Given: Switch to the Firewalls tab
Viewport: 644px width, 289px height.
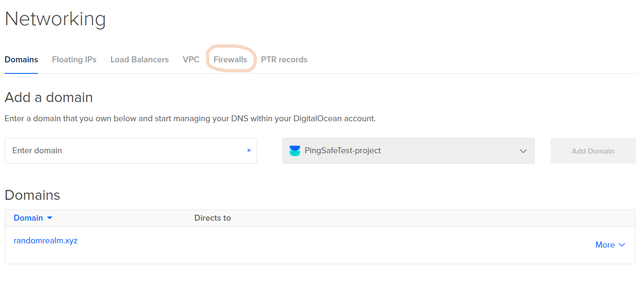Looking at the screenshot, I should pyautogui.click(x=230, y=60).
